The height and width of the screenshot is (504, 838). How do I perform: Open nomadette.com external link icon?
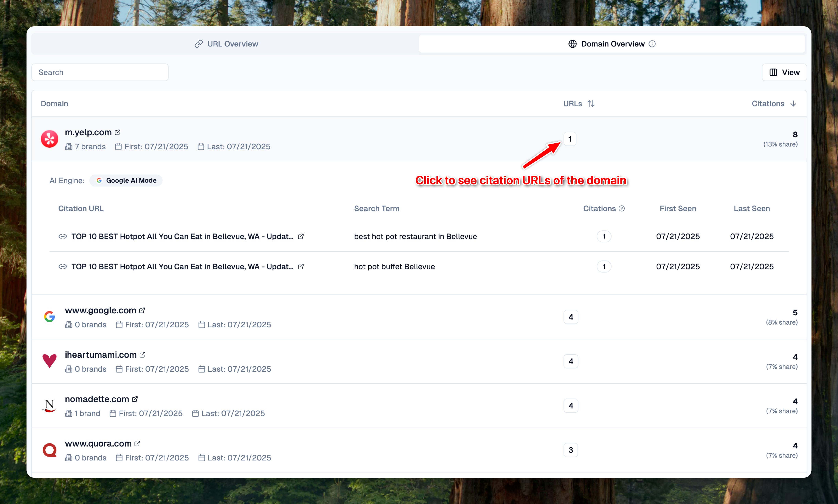(135, 399)
